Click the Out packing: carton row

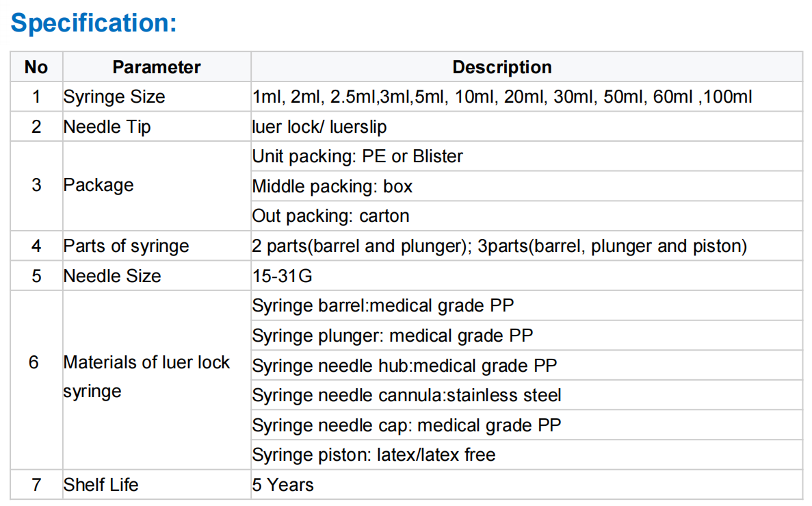pos(527,216)
